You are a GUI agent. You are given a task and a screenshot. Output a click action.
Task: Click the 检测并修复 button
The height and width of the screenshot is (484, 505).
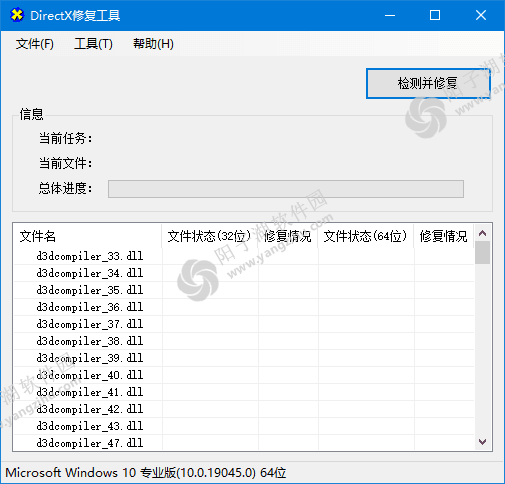(428, 83)
